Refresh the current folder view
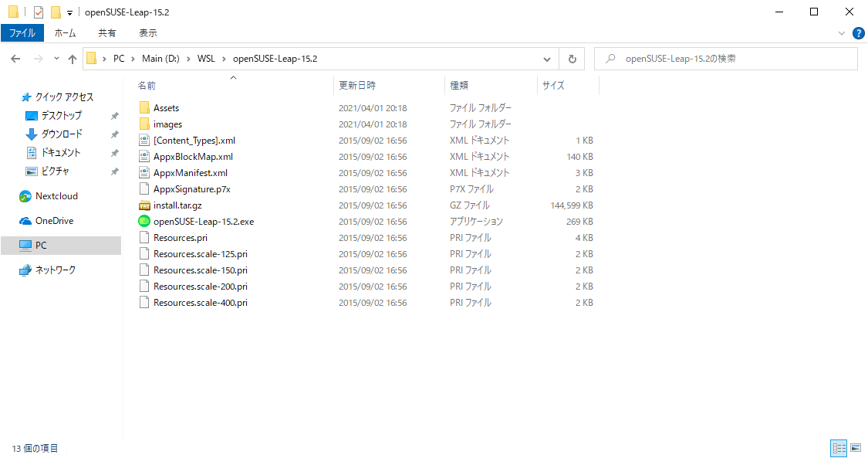Image resolution: width=868 pixels, height=458 pixels. (572, 59)
